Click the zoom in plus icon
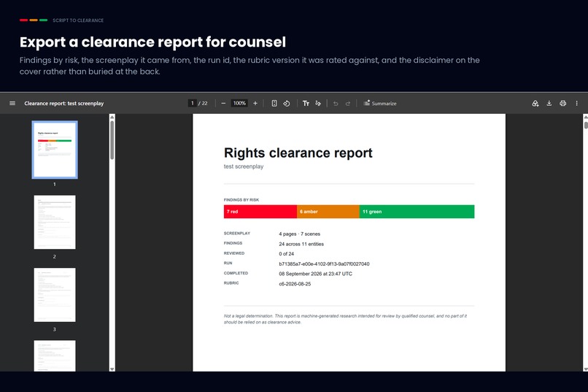 (x=255, y=103)
